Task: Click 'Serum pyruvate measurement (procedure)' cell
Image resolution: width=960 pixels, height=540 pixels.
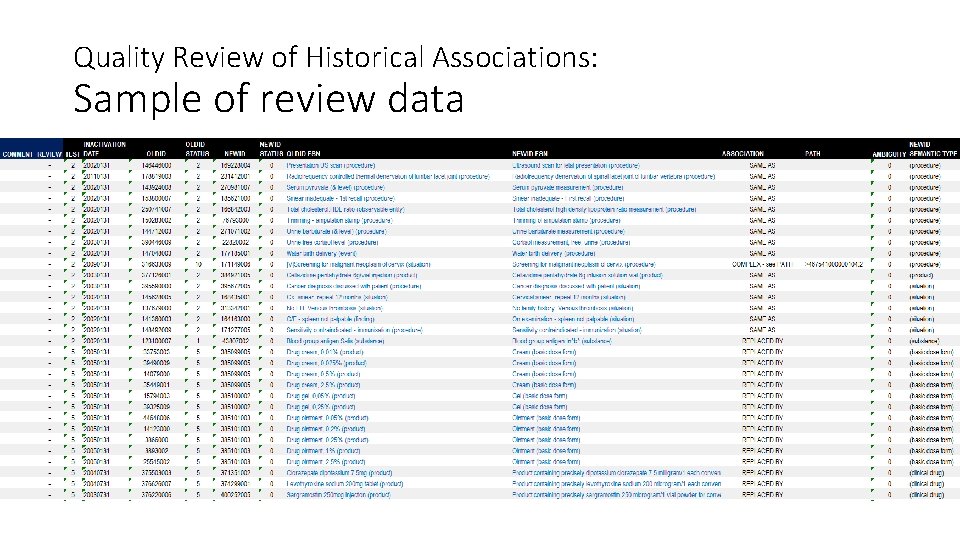Action: (x=568, y=187)
